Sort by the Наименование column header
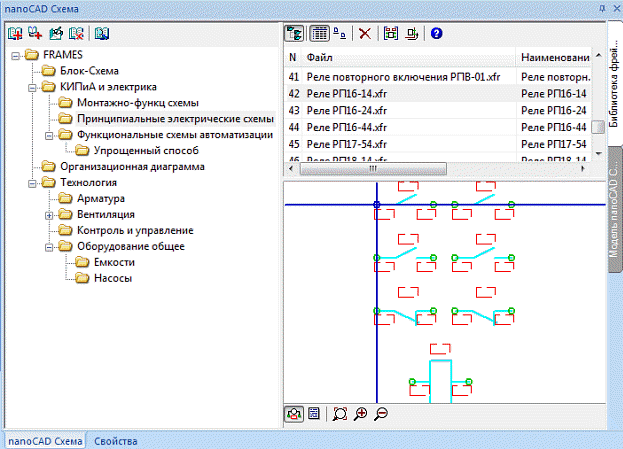The width and height of the screenshot is (623, 449). pyautogui.click(x=555, y=57)
